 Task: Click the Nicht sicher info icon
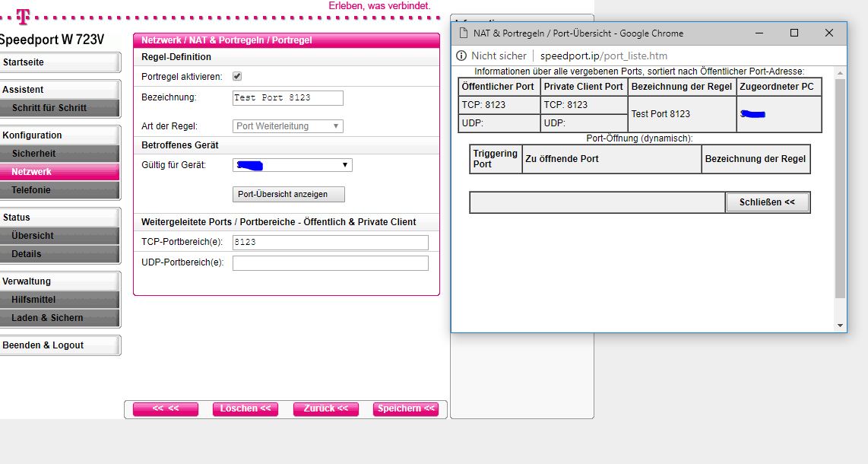(x=461, y=56)
